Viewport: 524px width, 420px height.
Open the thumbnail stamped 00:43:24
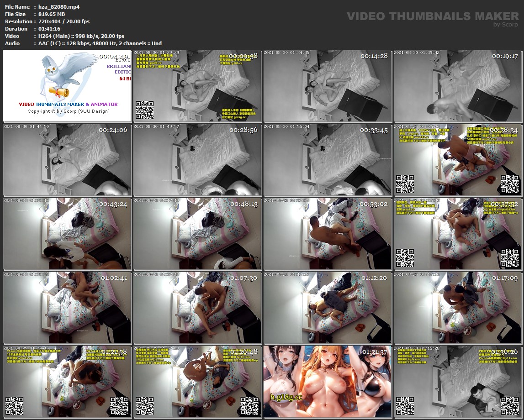pos(67,234)
